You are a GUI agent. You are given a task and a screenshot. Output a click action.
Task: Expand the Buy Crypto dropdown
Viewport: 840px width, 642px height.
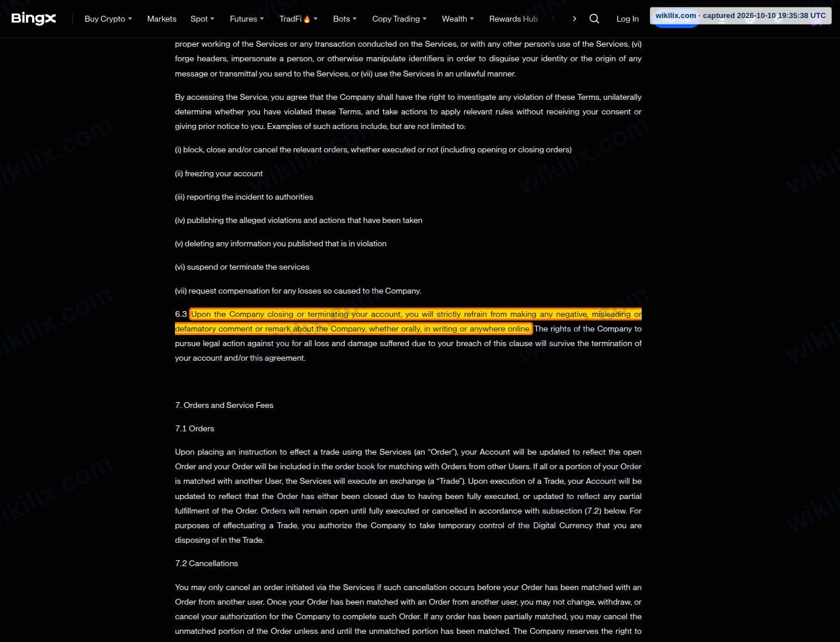(x=108, y=19)
